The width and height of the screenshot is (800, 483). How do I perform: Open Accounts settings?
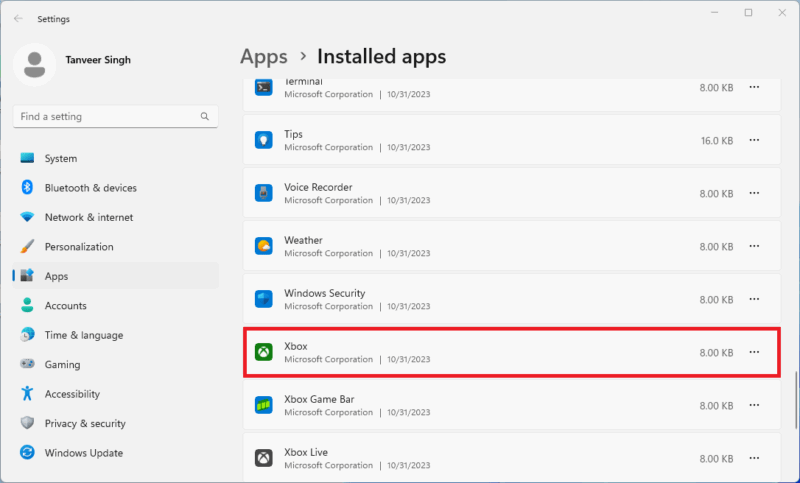[x=116, y=306]
